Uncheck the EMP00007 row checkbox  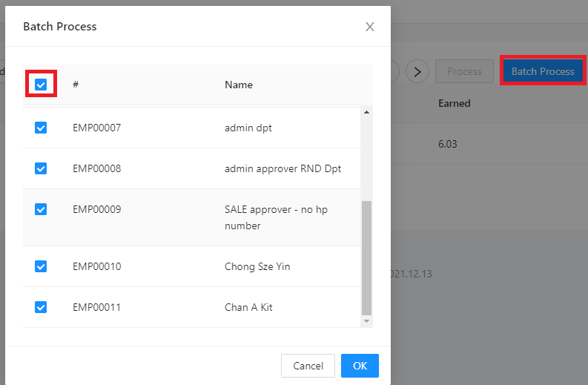click(x=41, y=128)
